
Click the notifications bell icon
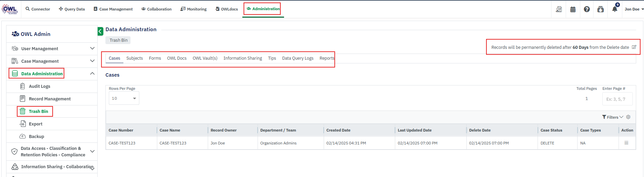[x=615, y=9]
